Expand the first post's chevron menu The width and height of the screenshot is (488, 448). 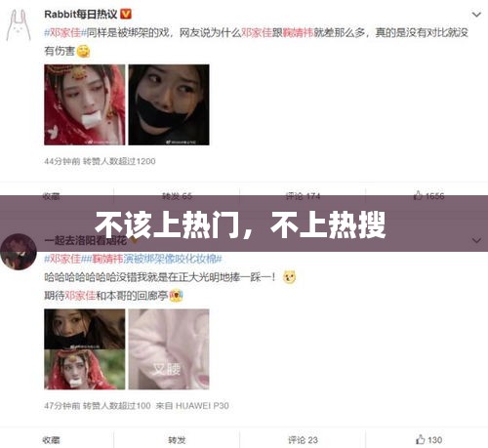tap(476, 15)
